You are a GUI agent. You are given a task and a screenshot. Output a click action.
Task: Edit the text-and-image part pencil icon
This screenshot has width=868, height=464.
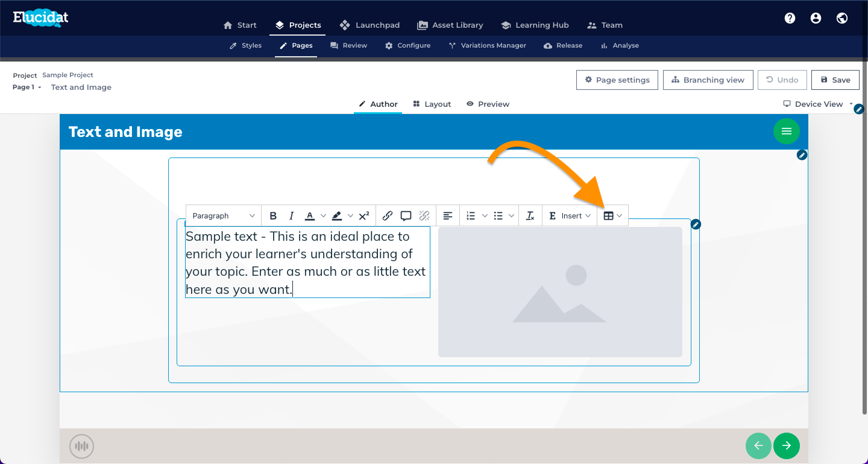(696, 224)
